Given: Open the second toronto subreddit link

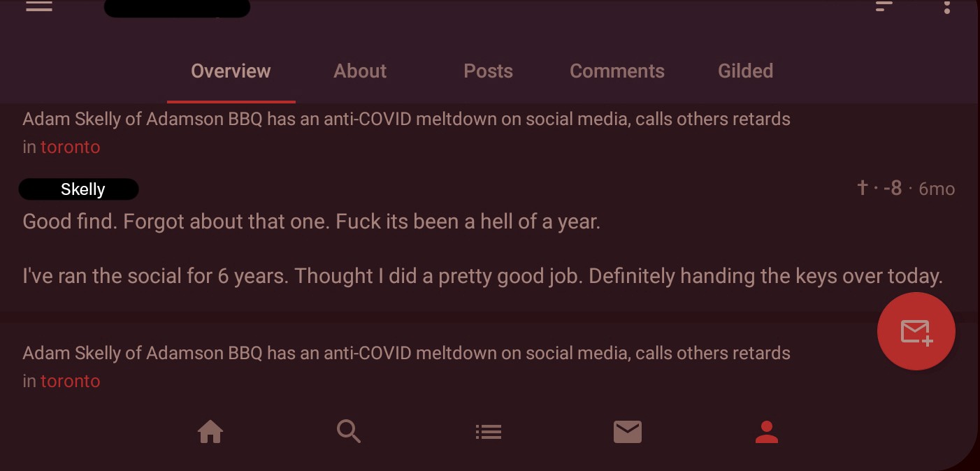Looking at the screenshot, I should click(70, 381).
